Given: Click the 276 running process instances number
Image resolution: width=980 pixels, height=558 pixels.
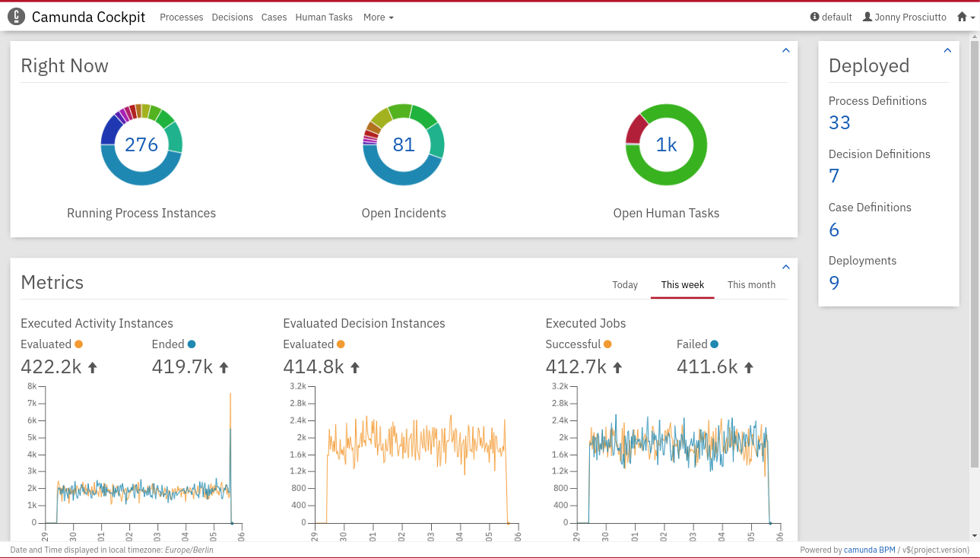Looking at the screenshot, I should click(141, 144).
